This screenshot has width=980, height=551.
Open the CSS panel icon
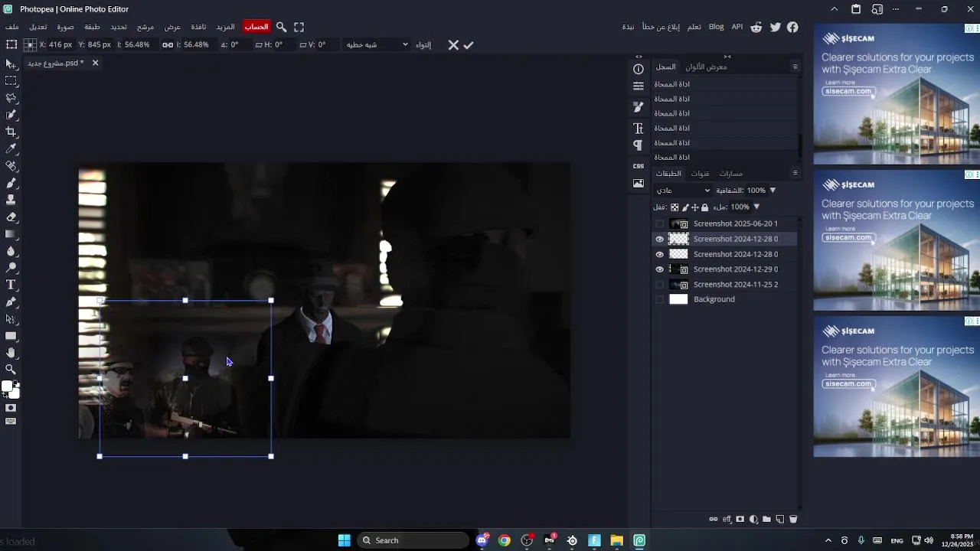point(639,166)
